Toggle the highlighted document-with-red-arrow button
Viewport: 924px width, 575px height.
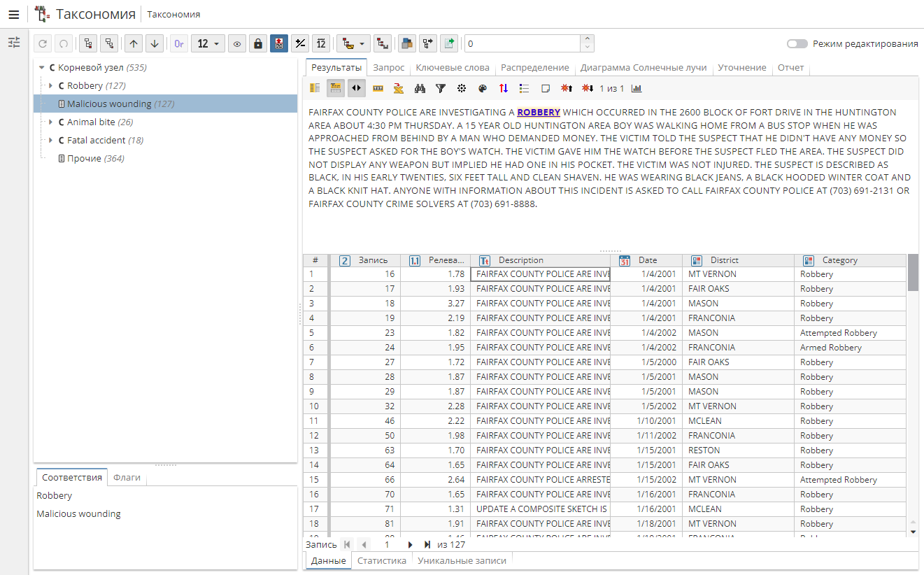(279, 43)
